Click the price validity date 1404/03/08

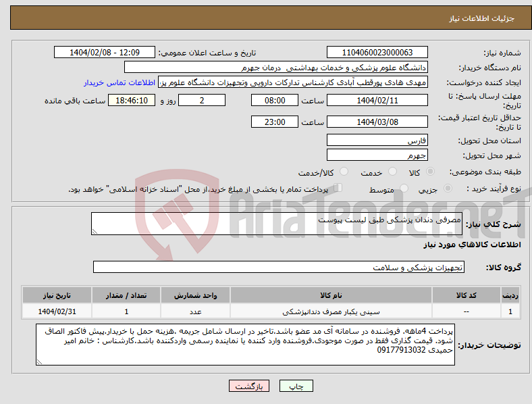click(x=377, y=122)
